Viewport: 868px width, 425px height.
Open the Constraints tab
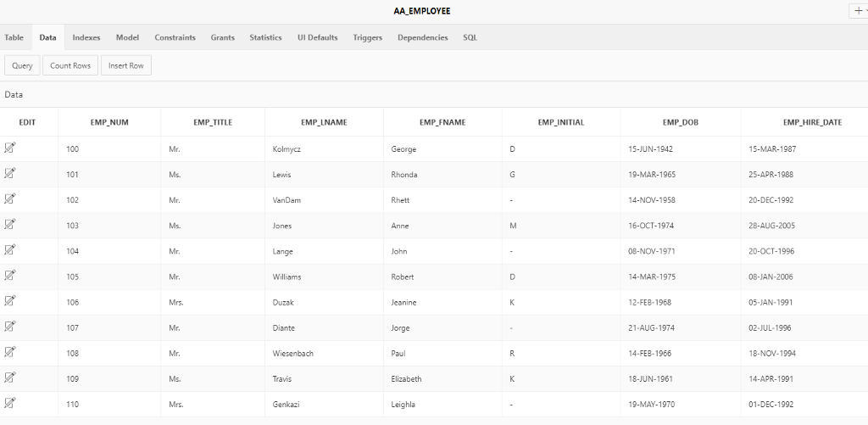click(175, 37)
